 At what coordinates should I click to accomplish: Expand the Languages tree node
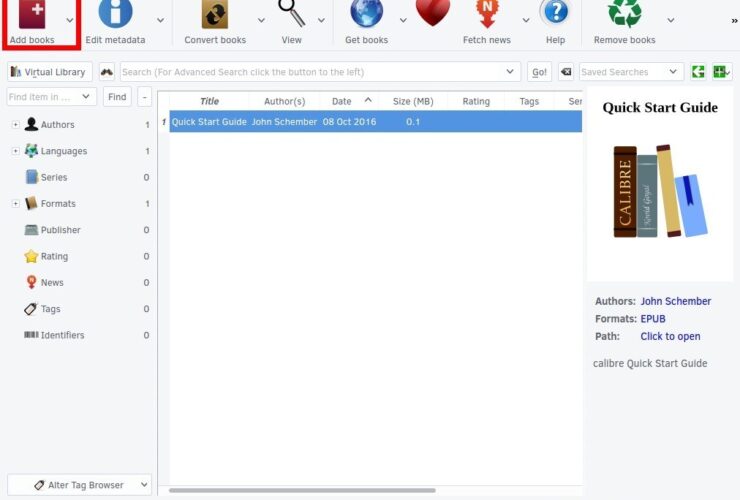point(16,151)
